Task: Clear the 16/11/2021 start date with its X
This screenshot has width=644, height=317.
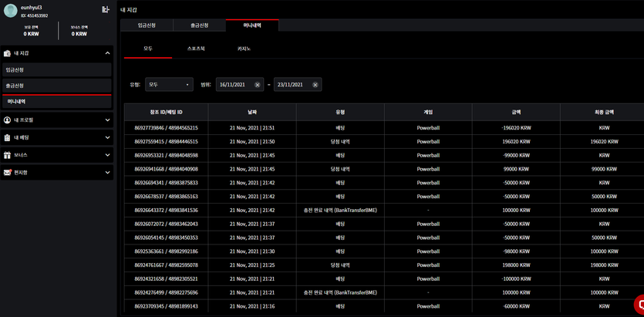Action: pyautogui.click(x=258, y=85)
